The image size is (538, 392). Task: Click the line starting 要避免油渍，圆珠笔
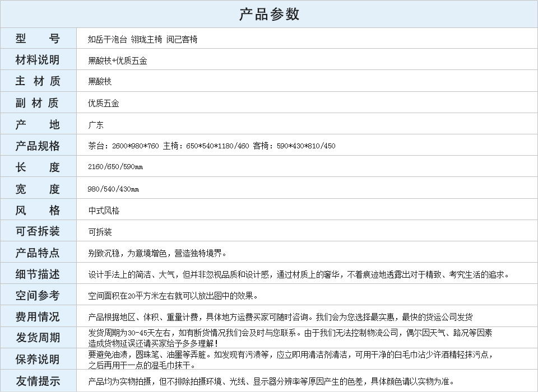(290, 354)
